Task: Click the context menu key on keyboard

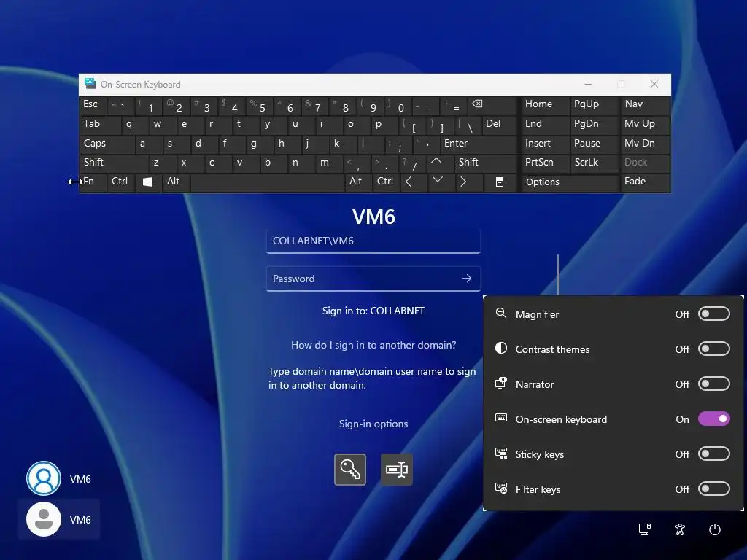Action: 499,182
